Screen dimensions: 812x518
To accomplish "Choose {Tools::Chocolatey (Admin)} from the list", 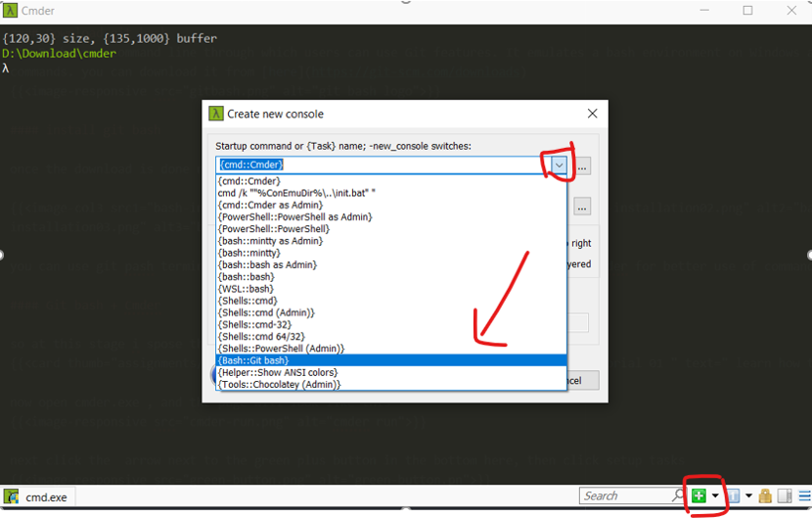I will tap(391, 384).
